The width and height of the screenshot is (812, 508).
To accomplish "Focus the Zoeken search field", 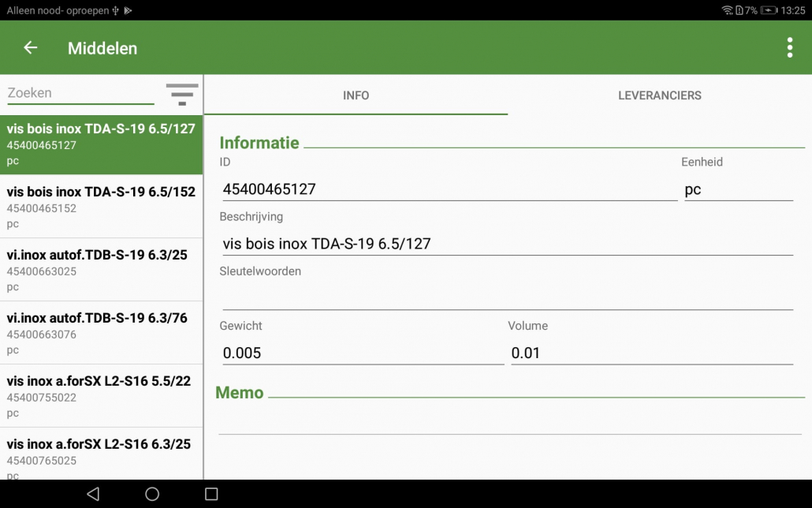I will coord(80,93).
